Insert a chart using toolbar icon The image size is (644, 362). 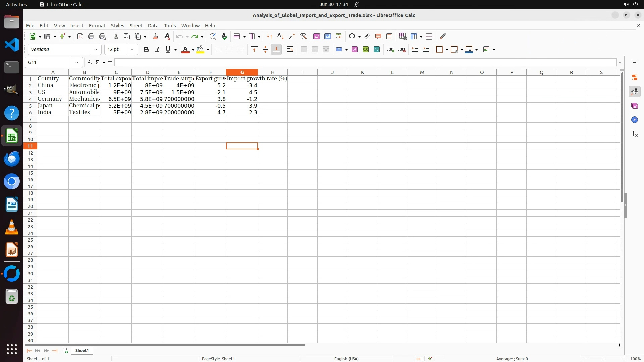click(328, 36)
